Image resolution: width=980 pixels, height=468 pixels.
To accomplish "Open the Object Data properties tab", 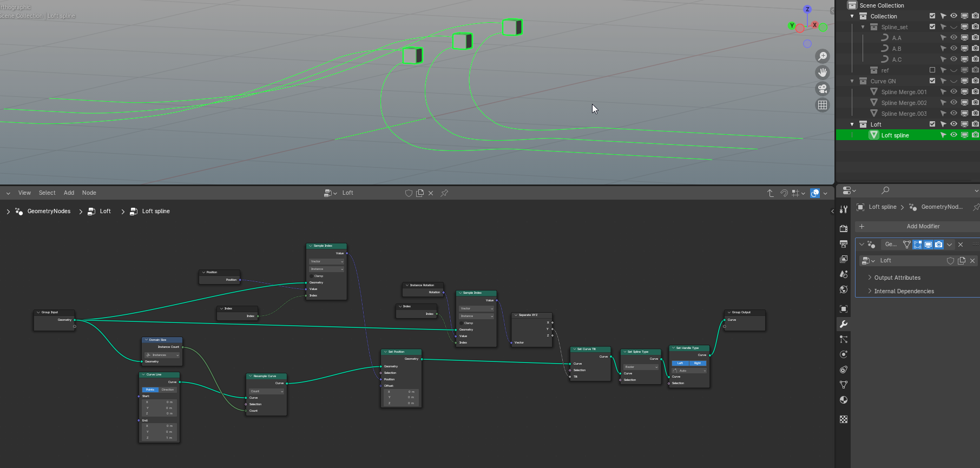I will (844, 385).
